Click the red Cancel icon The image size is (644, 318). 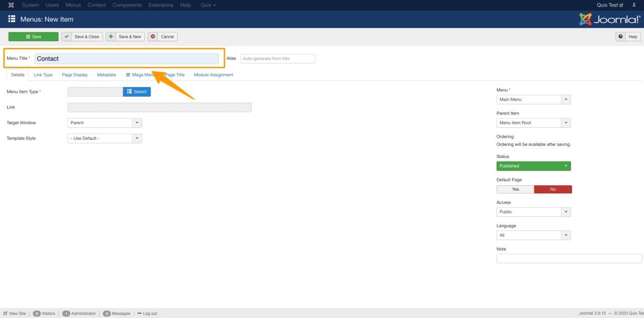point(153,37)
